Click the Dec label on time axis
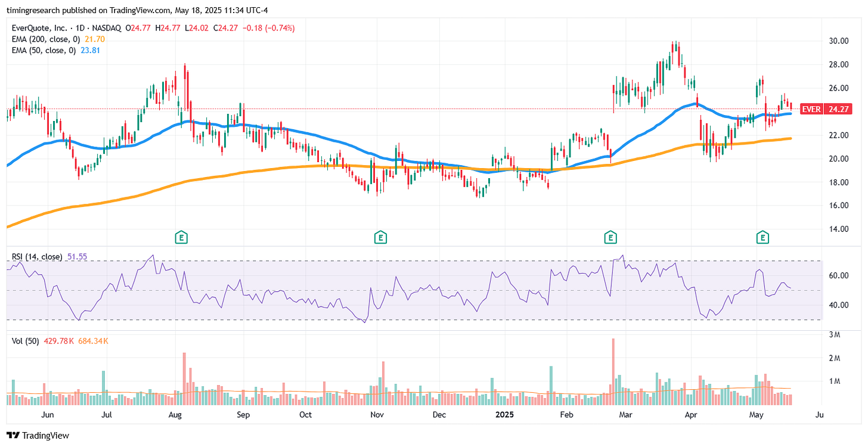Viewport: 868px width, 447px height. 439,414
